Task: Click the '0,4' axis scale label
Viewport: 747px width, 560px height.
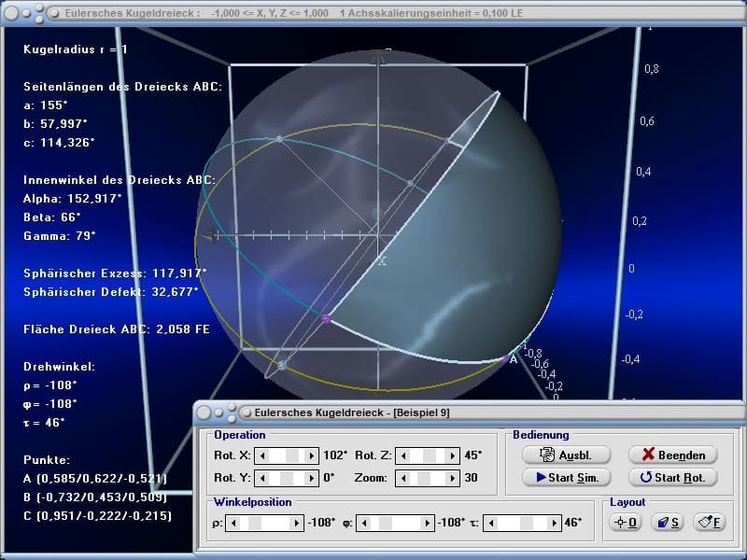Action: coord(643,172)
